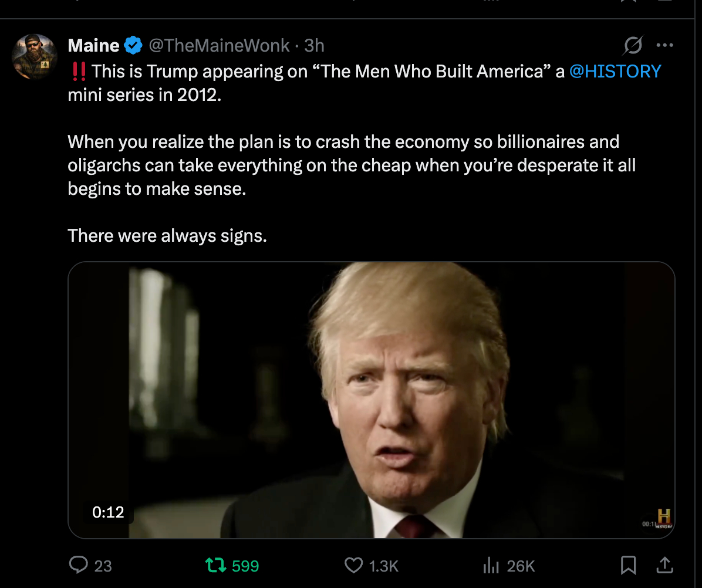Click the "There were always signs." line
The image size is (702, 588).
pyautogui.click(x=167, y=235)
